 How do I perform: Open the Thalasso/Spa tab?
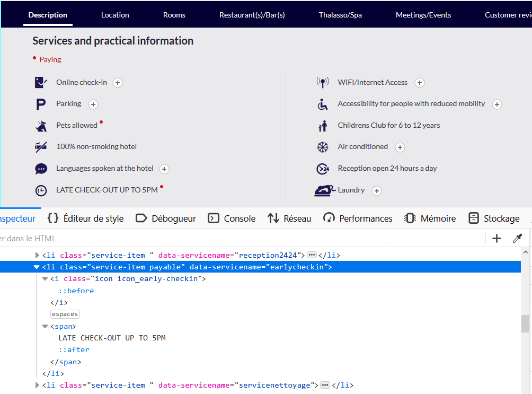tap(340, 15)
